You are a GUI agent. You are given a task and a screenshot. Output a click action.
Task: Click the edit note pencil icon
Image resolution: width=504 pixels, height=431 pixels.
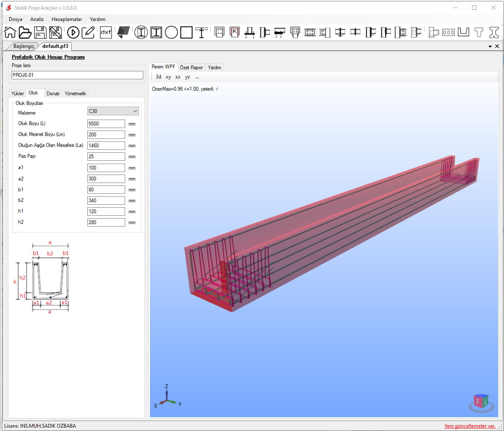[88, 32]
